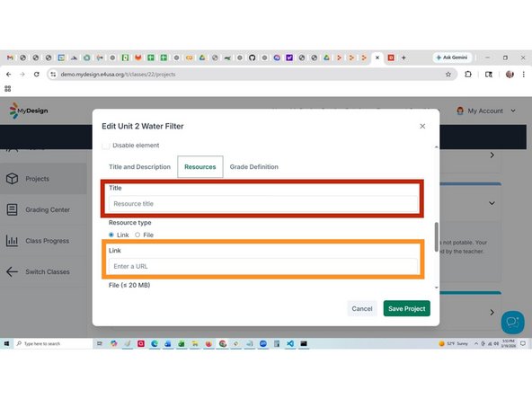This screenshot has width=532, height=399.
Task: Bookmark page with the star icon
Action: pos(448,75)
